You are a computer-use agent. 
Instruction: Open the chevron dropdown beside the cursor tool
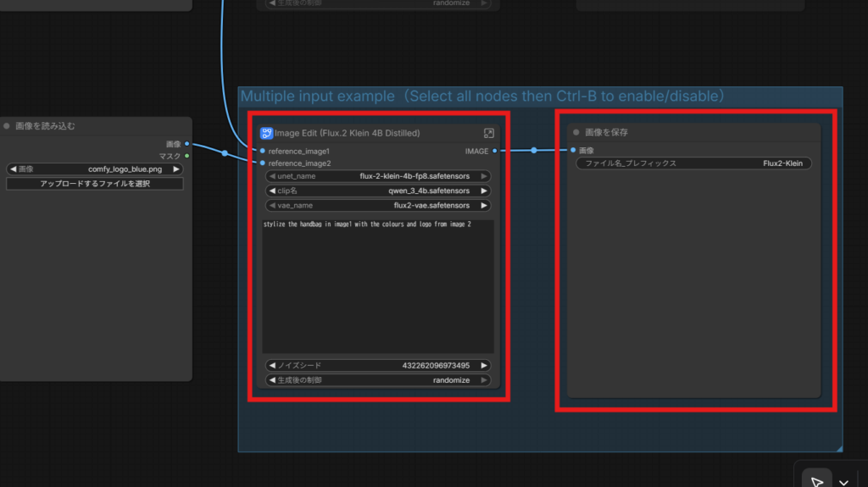coord(844,480)
